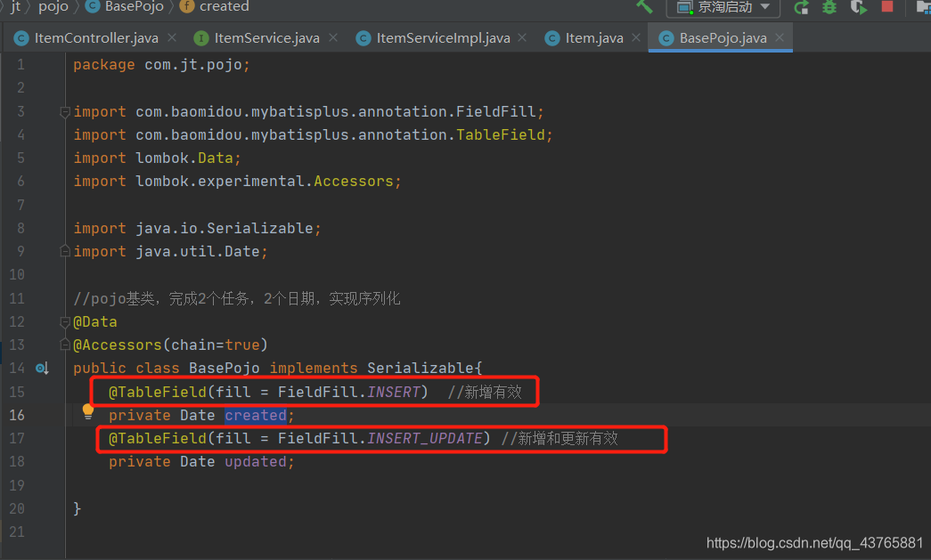The height and width of the screenshot is (560, 931).
Task: Click the highlighted 'created' field name
Action: tap(256, 415)
